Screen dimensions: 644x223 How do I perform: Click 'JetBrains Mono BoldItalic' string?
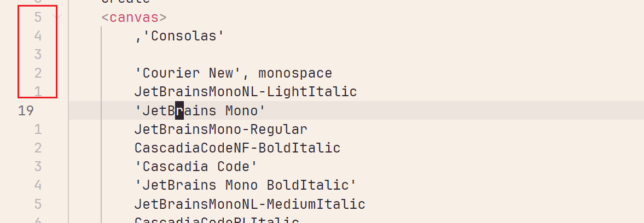point(245,185)
